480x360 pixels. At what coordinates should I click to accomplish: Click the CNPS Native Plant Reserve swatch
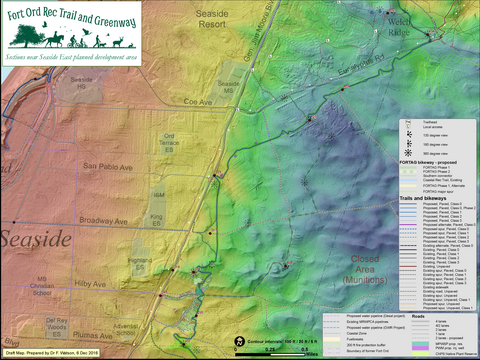(x=420, y=353)
